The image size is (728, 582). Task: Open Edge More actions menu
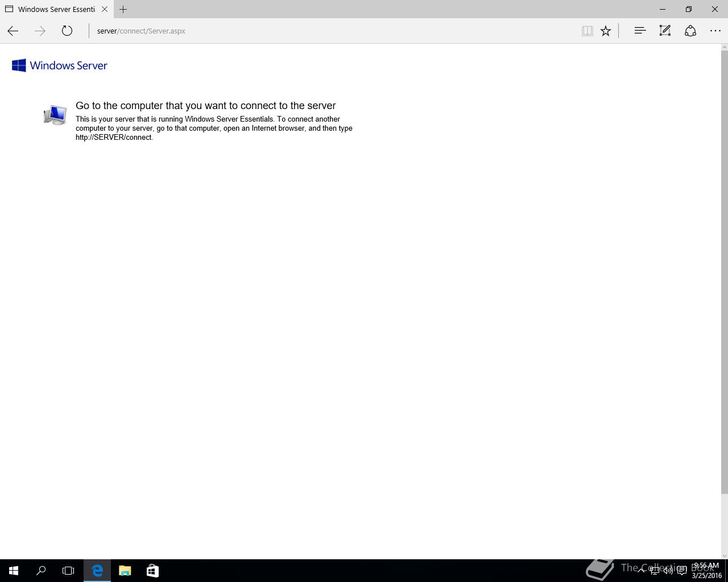coord(715,31)
